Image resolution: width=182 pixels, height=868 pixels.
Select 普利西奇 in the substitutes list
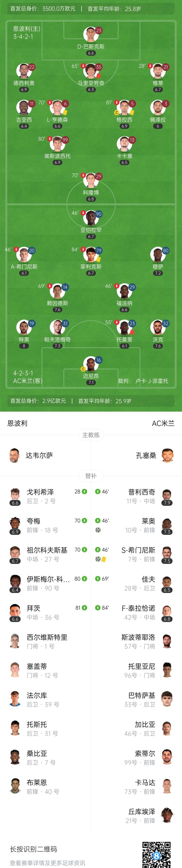(142, 492)
